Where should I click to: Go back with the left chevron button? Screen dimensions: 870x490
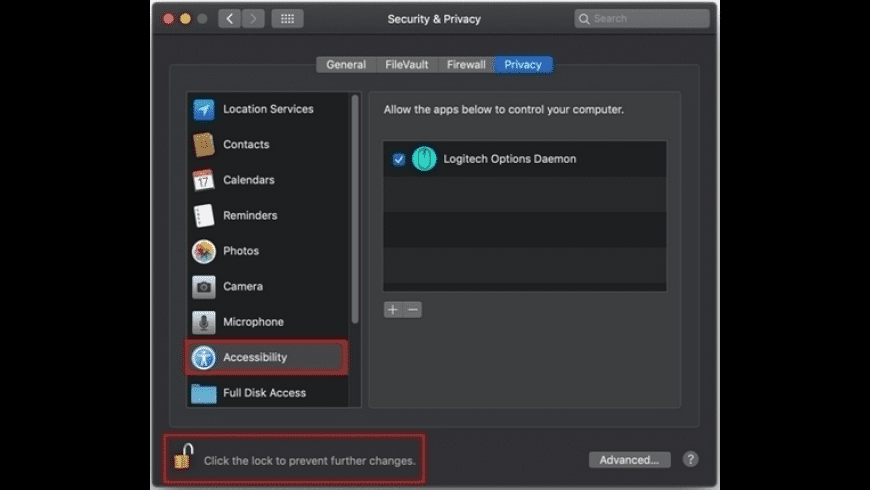click(x=230, y=19)
